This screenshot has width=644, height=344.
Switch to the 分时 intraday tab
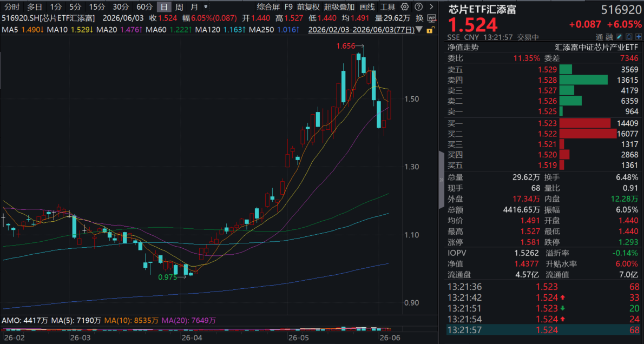12,7
